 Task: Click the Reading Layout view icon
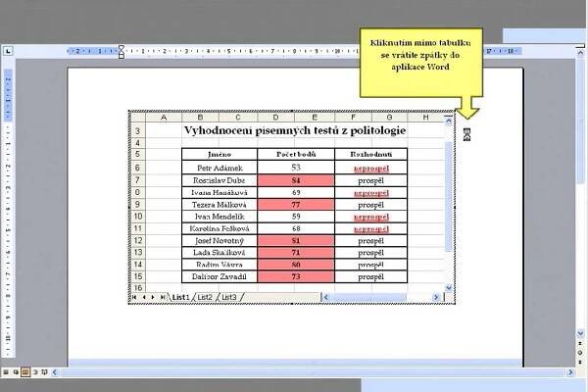[46, 373]
